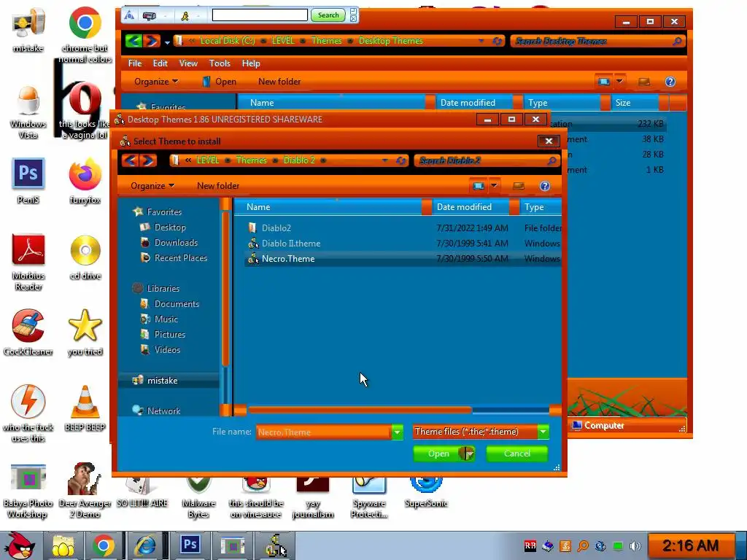Expand the Organize menu in Select Theme dialog
Image resolution: width=747 pixels, height=560 pixels.
(x=152, y=186)
